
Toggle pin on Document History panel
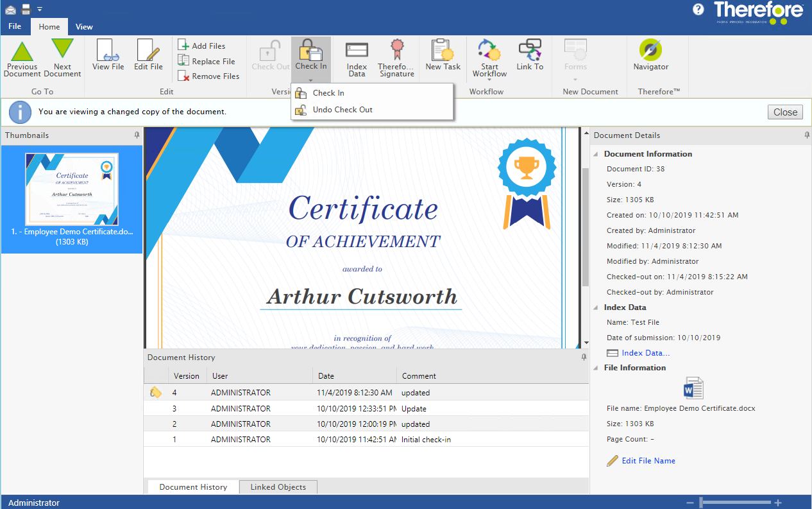point(584,358)
